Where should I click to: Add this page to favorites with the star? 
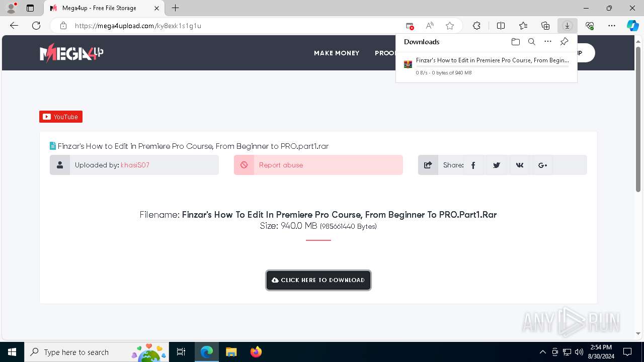coord(450,26)
